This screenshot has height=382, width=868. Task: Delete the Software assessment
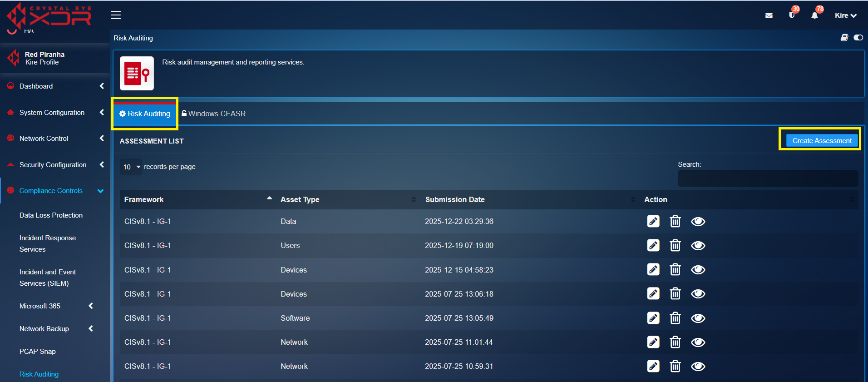675,318
